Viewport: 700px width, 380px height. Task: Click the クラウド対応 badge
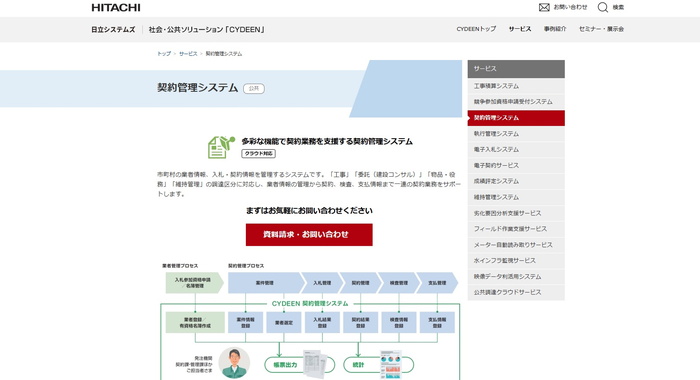[x=258, y=154]
